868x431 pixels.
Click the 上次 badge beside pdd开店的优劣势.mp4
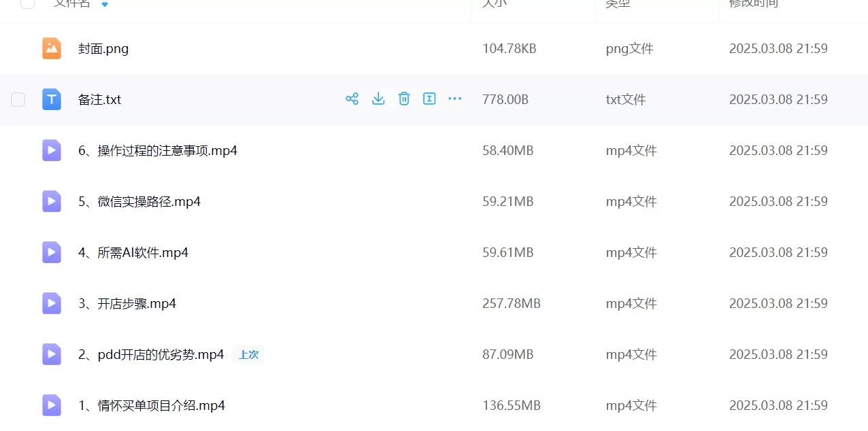pos(248,354)
